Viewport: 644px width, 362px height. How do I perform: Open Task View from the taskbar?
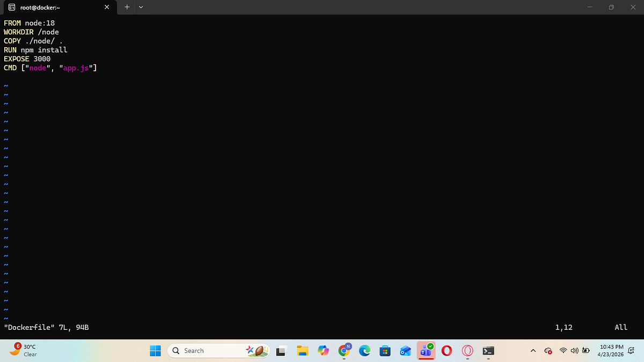281,351
